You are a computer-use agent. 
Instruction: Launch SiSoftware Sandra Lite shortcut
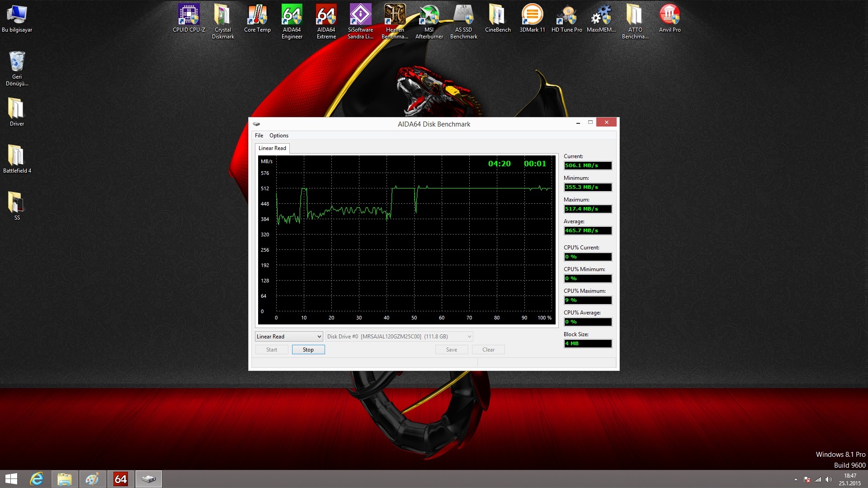pyautogui.click(x=360, y=22)
